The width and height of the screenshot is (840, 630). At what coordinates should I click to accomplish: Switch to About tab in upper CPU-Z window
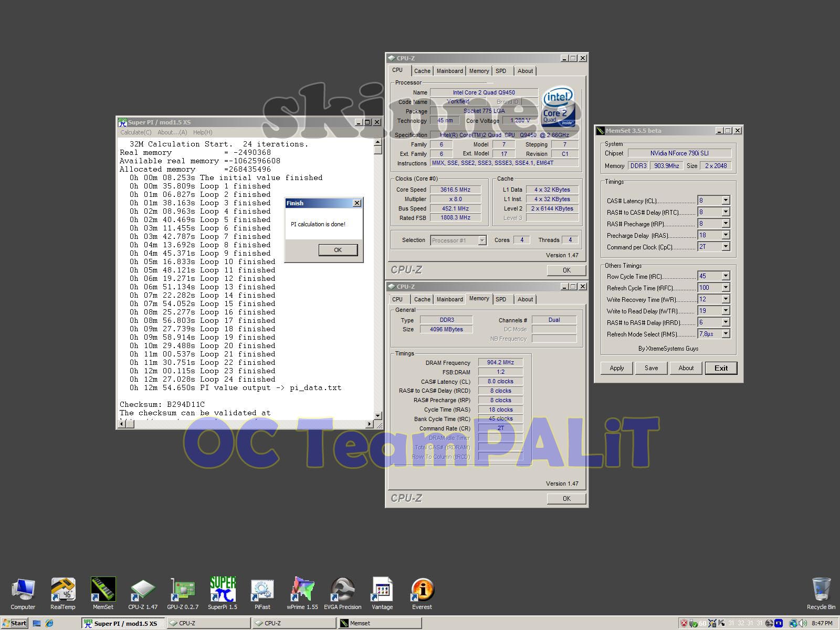click(x=525, y=71)
